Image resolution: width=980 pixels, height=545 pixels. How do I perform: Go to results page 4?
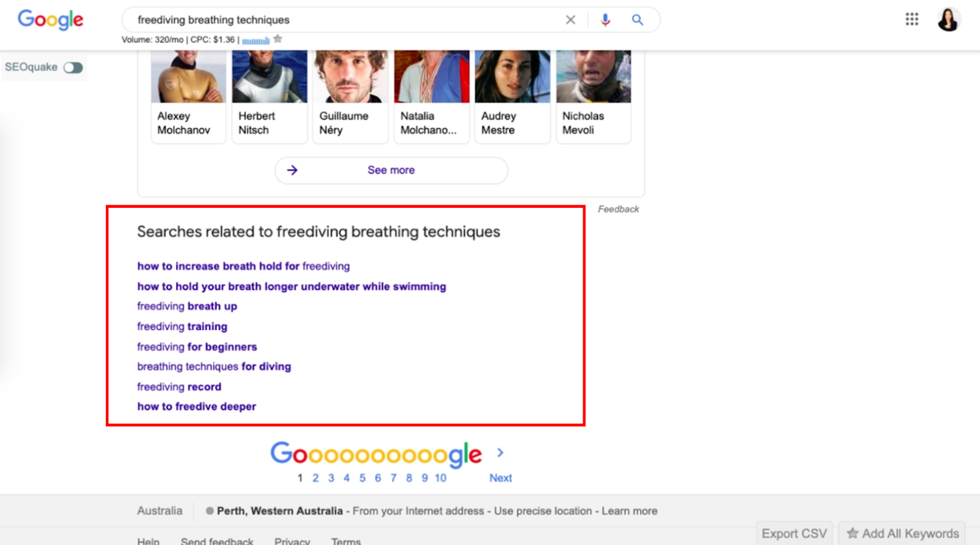click(347, 478)
